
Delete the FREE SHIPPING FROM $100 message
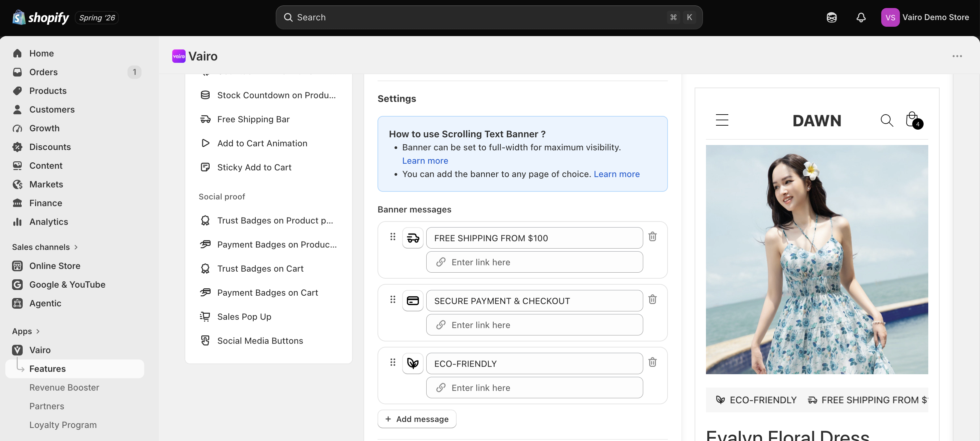tap(653, 237)
